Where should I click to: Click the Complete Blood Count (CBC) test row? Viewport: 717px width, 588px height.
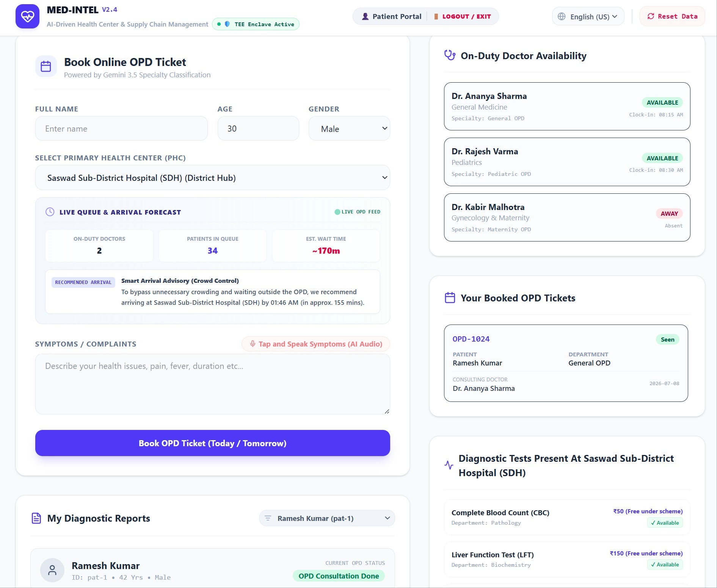[x=567, y=517]
